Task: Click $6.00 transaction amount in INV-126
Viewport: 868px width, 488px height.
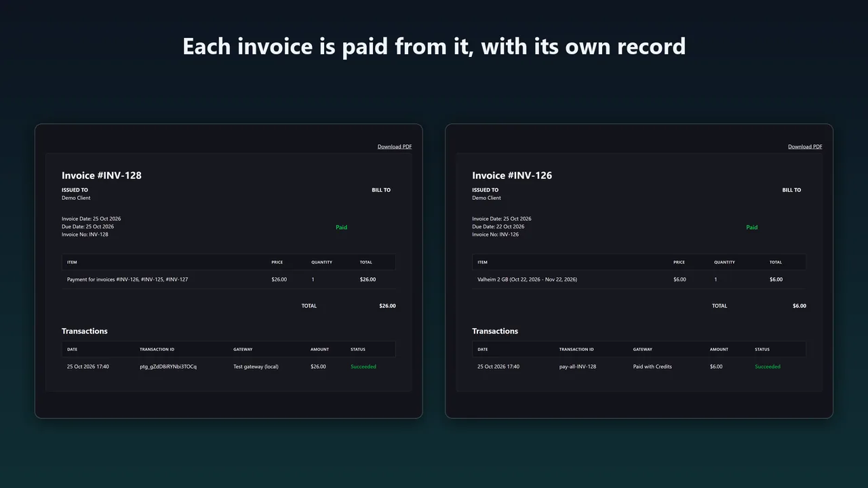Action: coord(716,367)
